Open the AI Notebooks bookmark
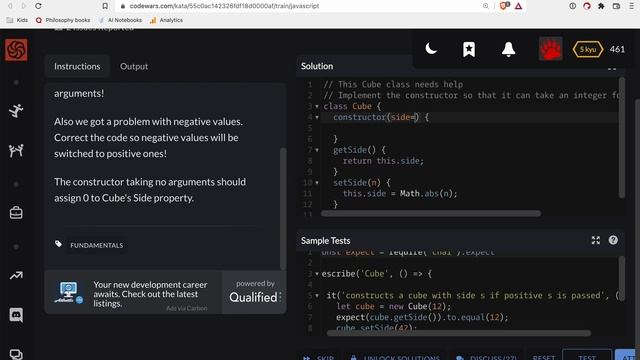The width and height of the screenshot is (640, 360). (x=120, y=20)
